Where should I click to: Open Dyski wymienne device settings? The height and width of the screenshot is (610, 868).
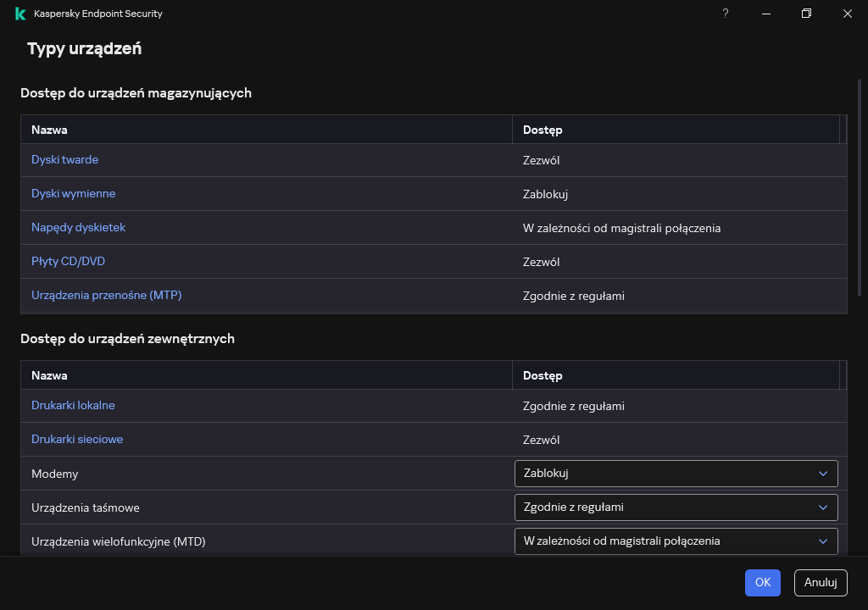pyautogui.click(x=73, y=194)
